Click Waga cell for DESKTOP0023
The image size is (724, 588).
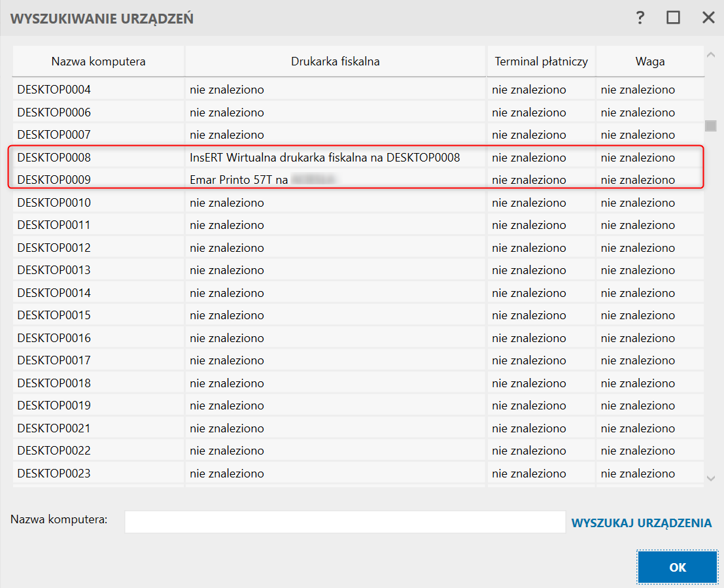(650, 474)
